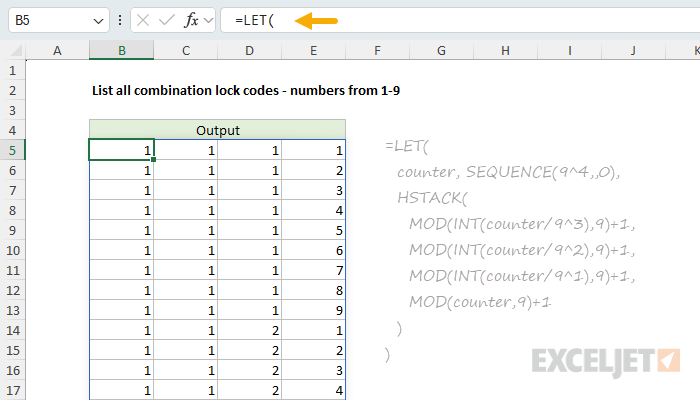Click the formula bar containing =LET(
This screenshot has height=400, width=700.
(x=460, y=20)
